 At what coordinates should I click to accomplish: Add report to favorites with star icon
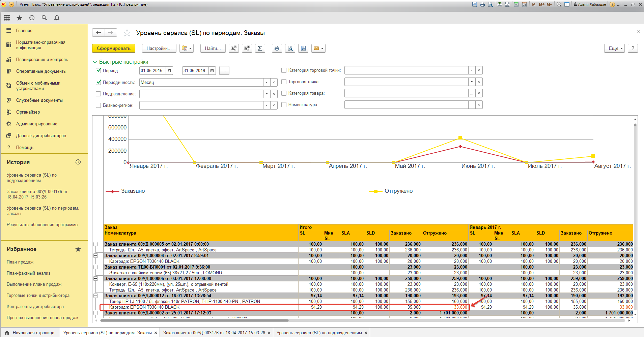[x=127, y=33]
